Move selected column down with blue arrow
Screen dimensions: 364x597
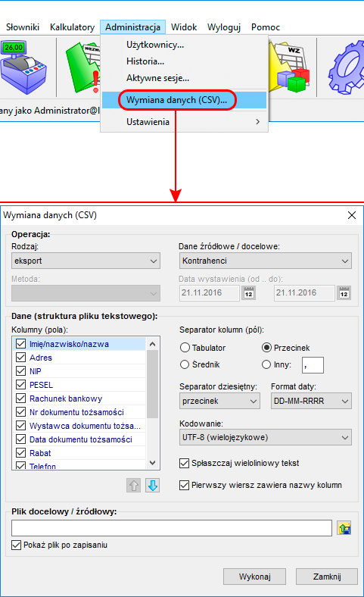[x=153, y=486]
